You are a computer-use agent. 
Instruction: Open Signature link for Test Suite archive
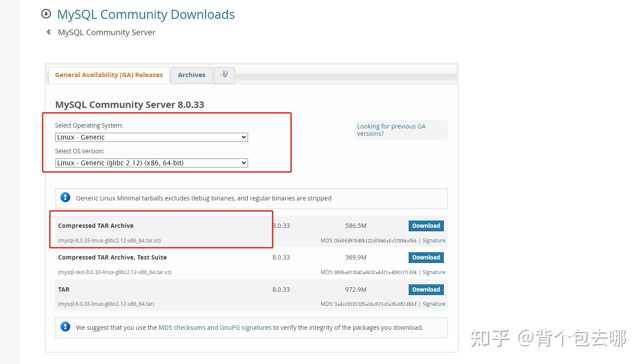pos(434,272)
